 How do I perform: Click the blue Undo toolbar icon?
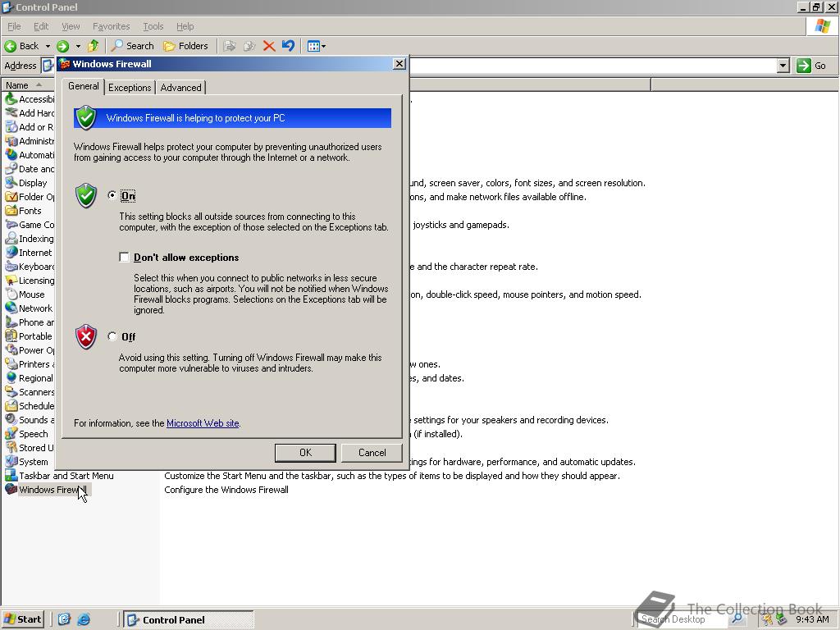click(288, 46)
